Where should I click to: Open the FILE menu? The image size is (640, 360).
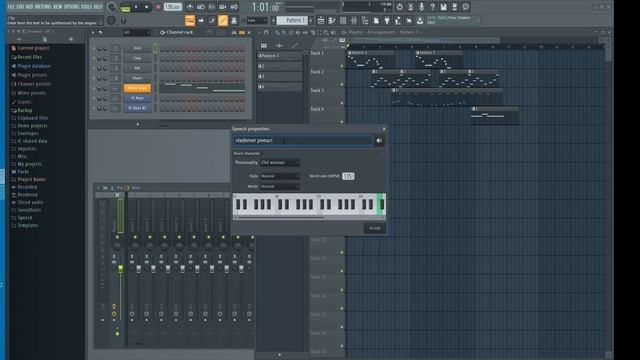(11, 7)
